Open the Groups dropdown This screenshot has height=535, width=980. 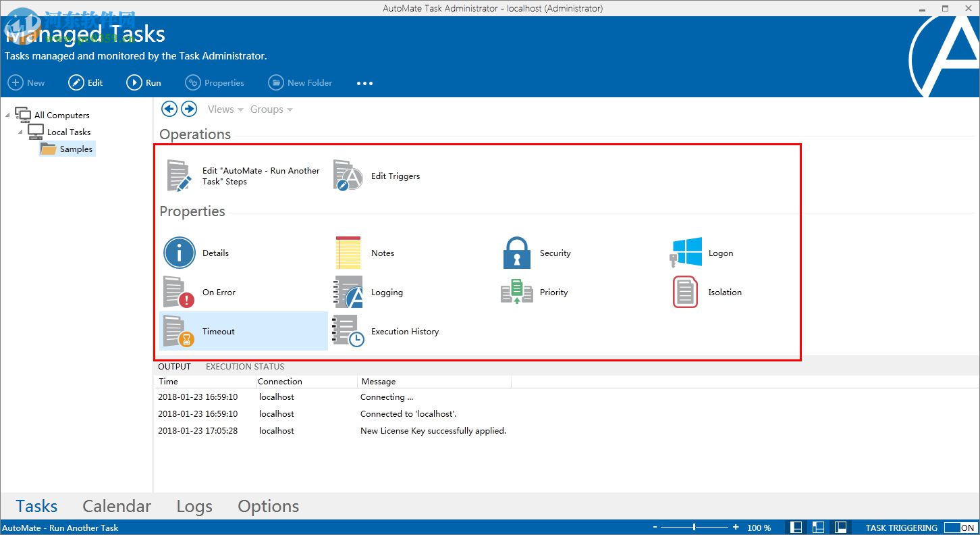(271, 109)
